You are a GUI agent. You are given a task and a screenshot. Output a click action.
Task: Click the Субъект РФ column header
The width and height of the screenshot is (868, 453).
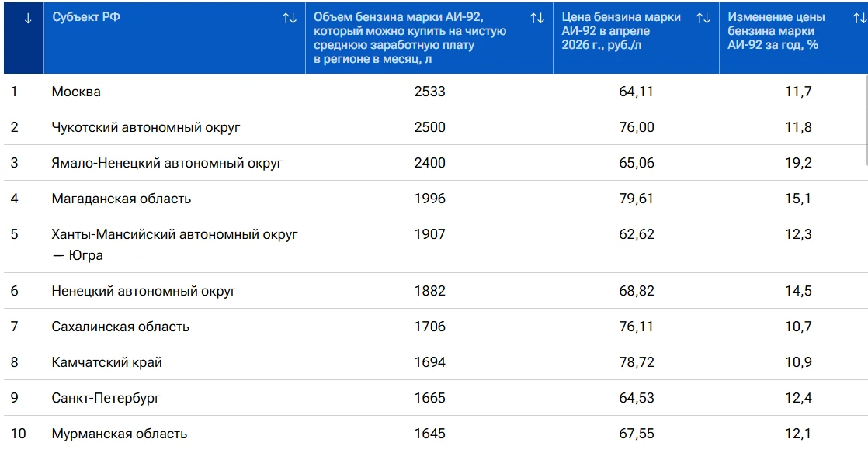[86, 17]
